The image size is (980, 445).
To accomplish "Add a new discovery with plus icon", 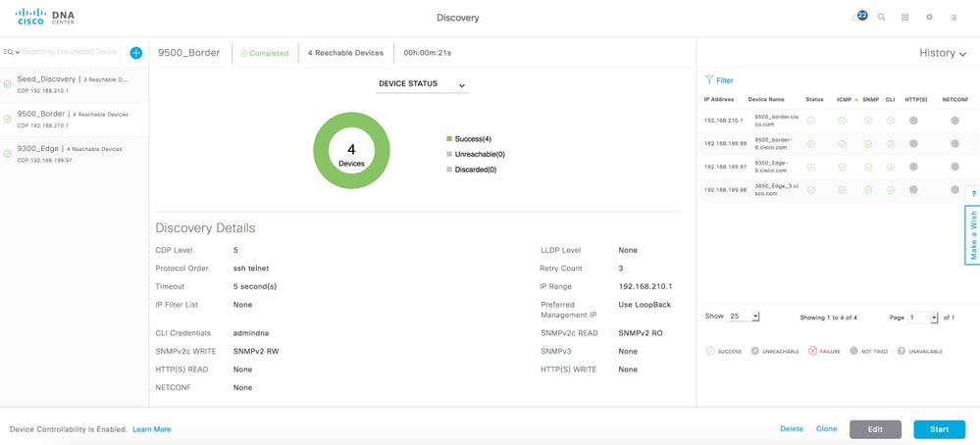I will [x=135, y=53].
